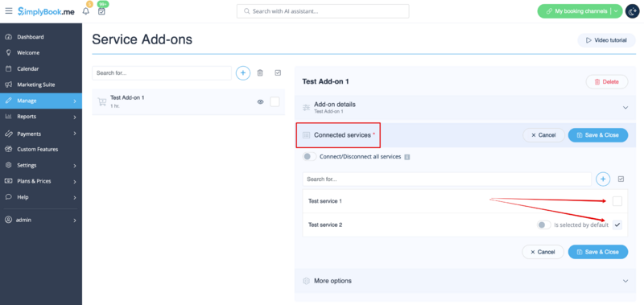Click the Search with AI assistant field
This screenshot has width=644, height=305.
click(x=323, y=11)
